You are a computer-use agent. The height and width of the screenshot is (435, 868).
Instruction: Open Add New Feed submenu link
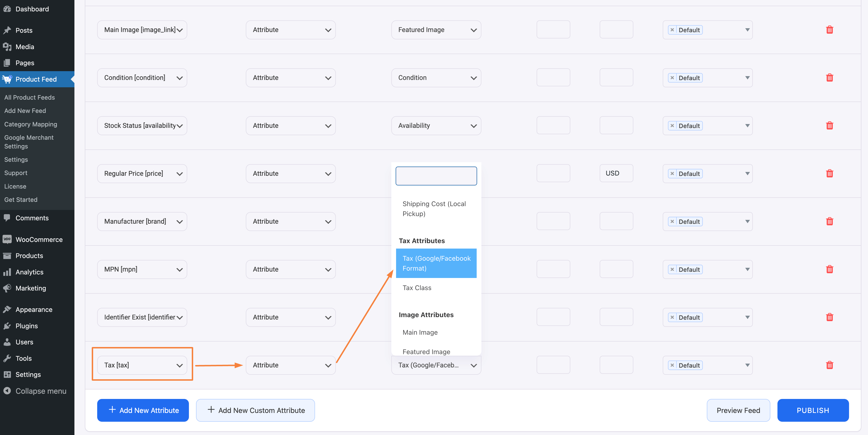click(25, 111)
